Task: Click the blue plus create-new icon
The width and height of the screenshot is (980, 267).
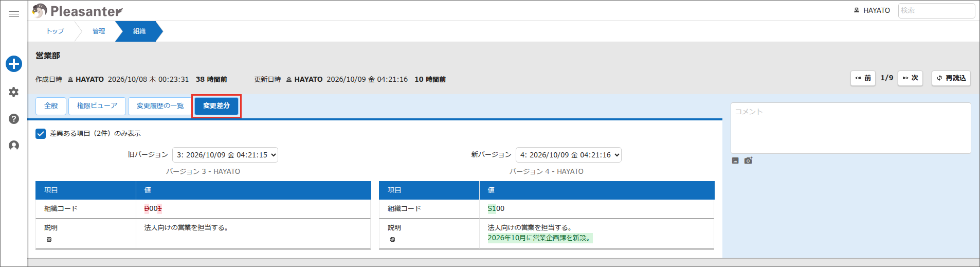Action: click(x=14, y=64)
